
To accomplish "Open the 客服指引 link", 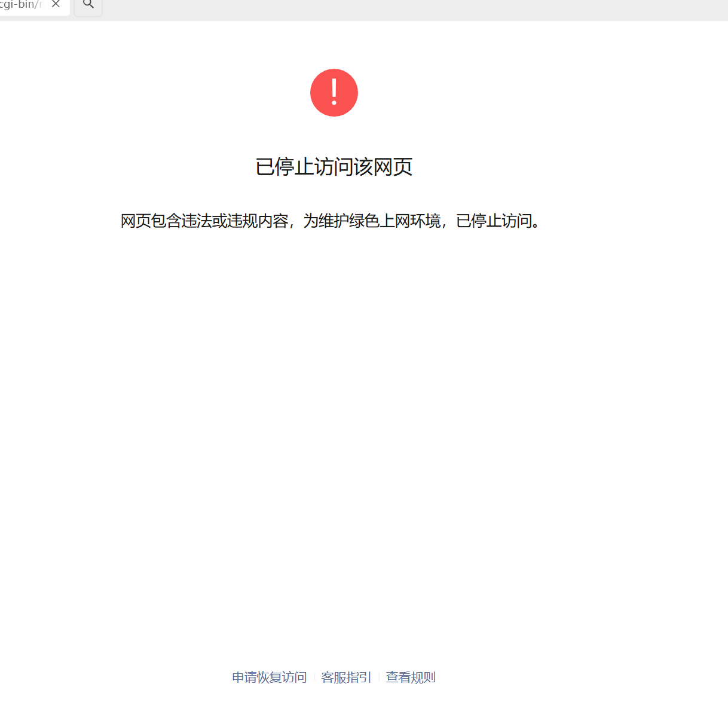I will point(346,677).
